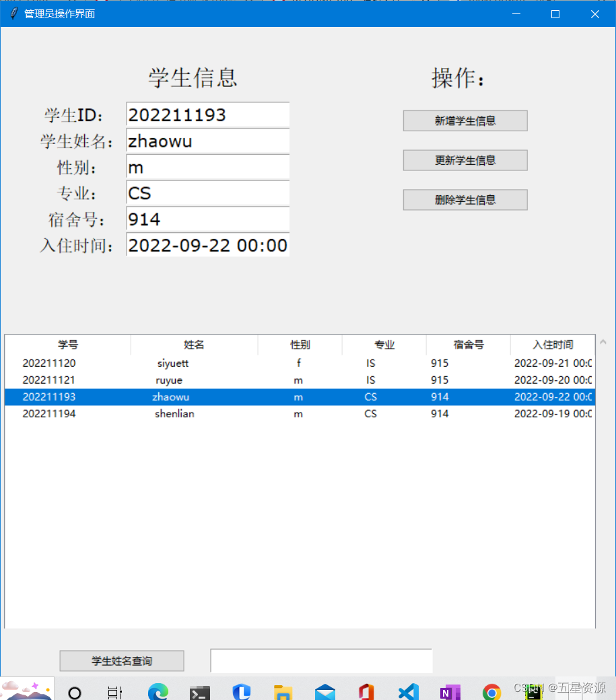616x700 pixels.
Task: Click the table scrollbar up arrow
Action: (x=603, y=342)
